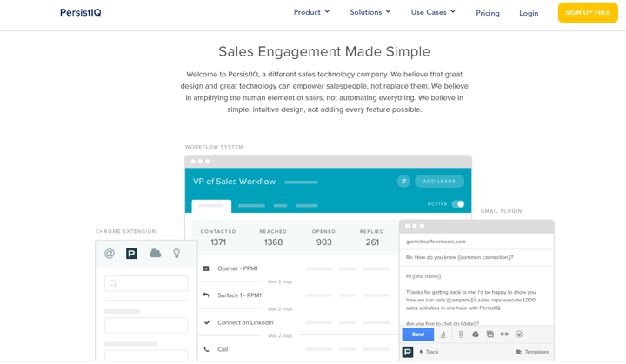Click the lightbulb icon in Chrome extension
The height and width of the screenshot is (364, 626).
click(x=176, y=253)
